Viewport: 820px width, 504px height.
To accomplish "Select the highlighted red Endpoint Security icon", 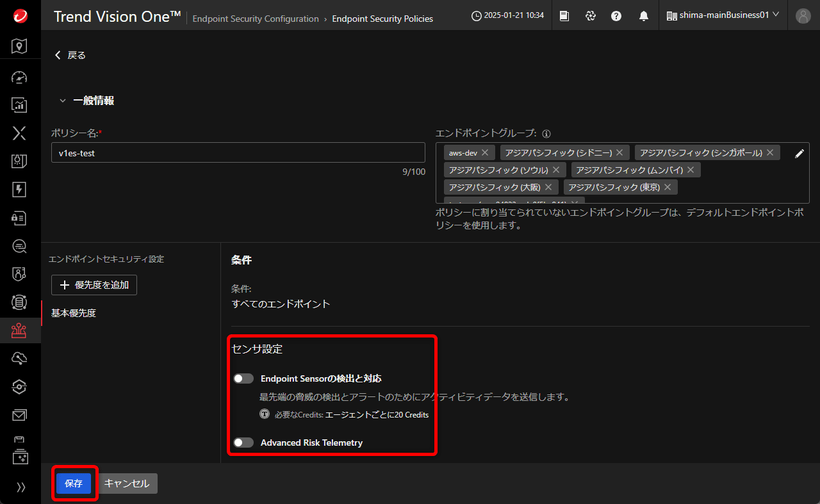I will (x=20, y=330).
